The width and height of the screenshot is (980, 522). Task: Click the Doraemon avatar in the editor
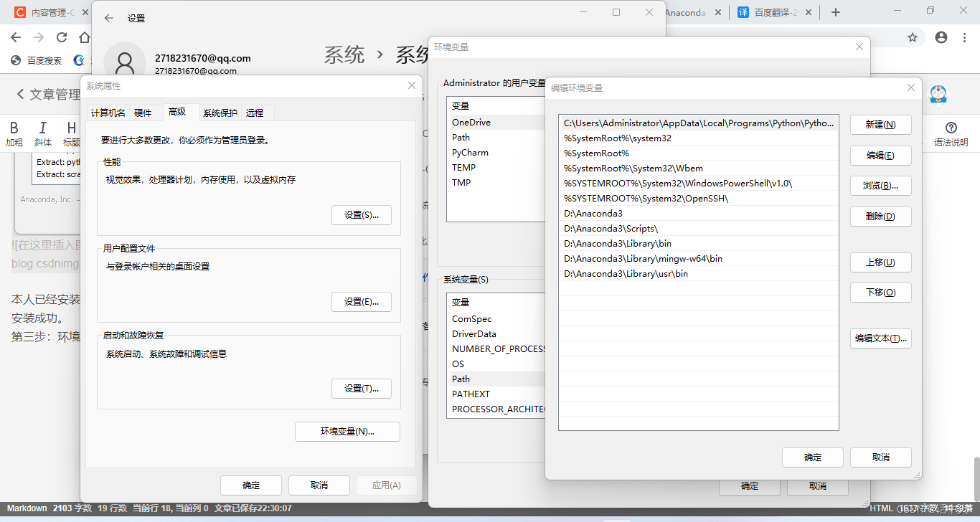click(938, 94)
